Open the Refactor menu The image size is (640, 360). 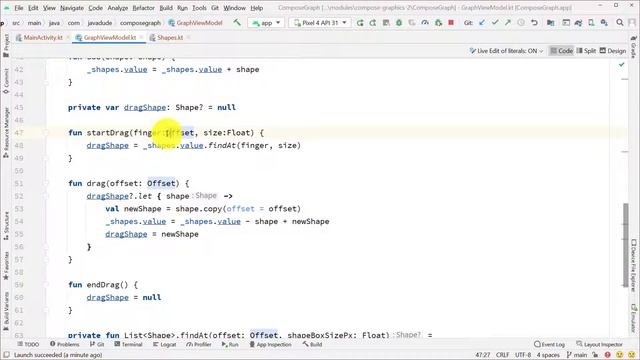click(x=143, y=8)
